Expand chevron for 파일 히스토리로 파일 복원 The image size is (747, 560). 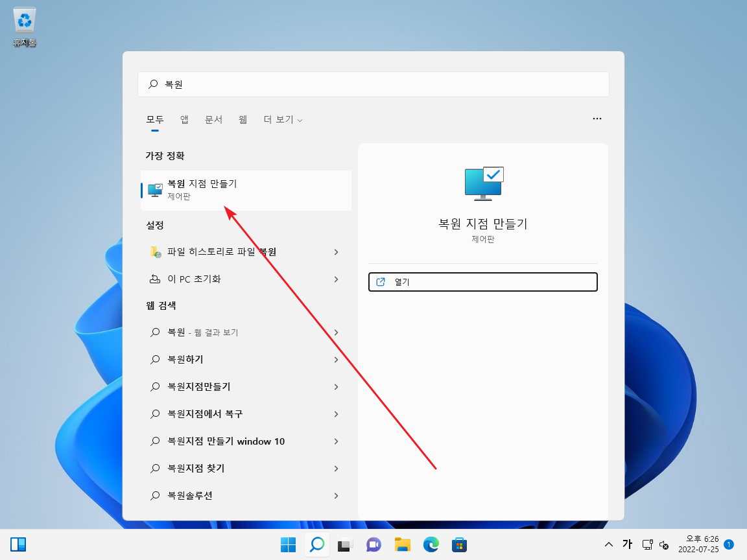pos(337,252)
